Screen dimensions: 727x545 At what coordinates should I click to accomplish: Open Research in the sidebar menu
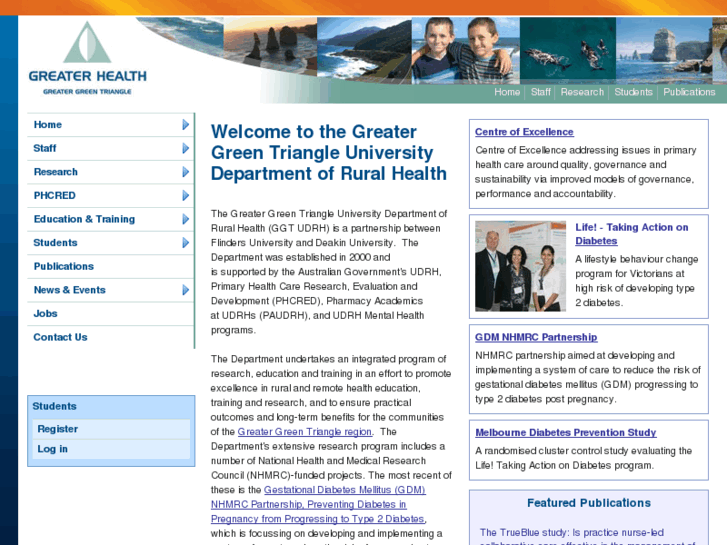click(56, 172)
